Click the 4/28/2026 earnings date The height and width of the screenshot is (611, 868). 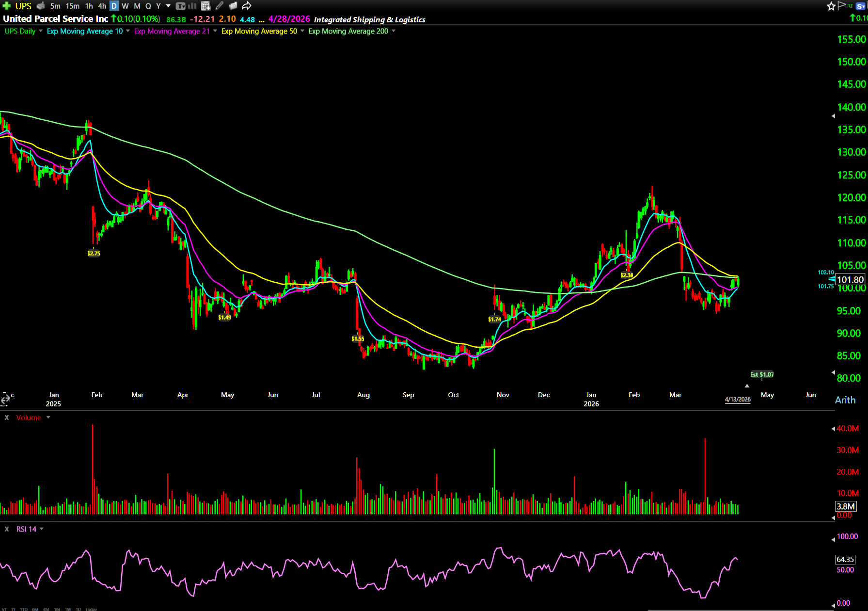click(x=289, y=19)
